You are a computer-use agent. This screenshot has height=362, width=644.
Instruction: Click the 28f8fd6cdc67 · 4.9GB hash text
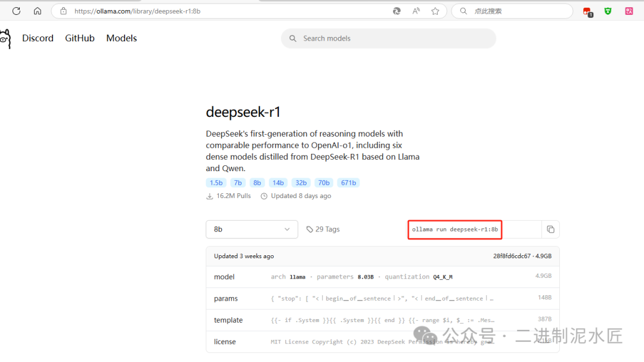tap(522, 256)
